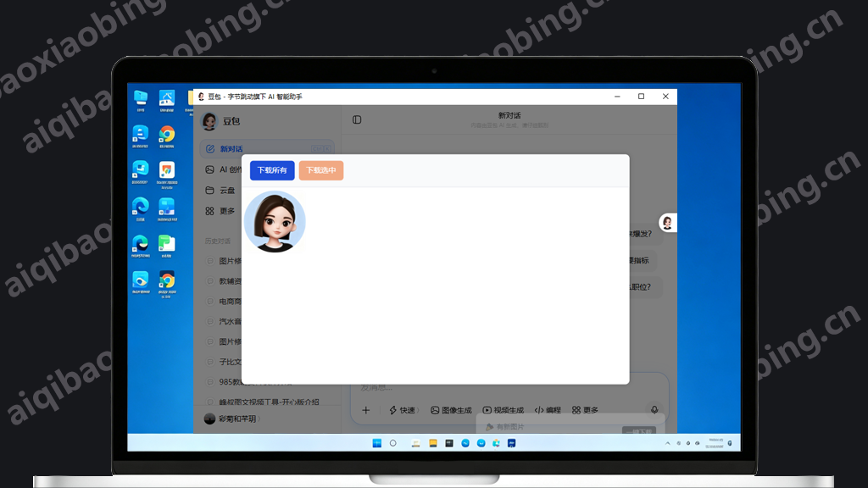868x488 pixels.
Task: Open the 汽水音 history conversation
Action: tap(224, 321)
